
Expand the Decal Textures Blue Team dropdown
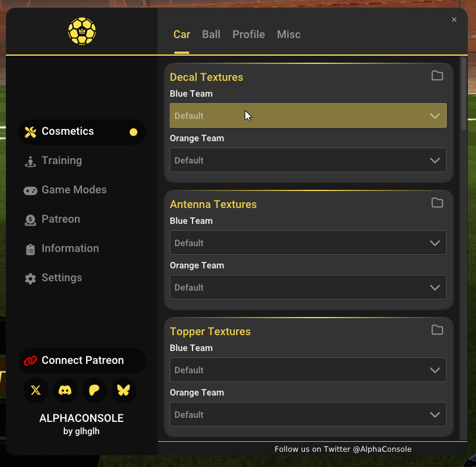[x=308, y=115]
